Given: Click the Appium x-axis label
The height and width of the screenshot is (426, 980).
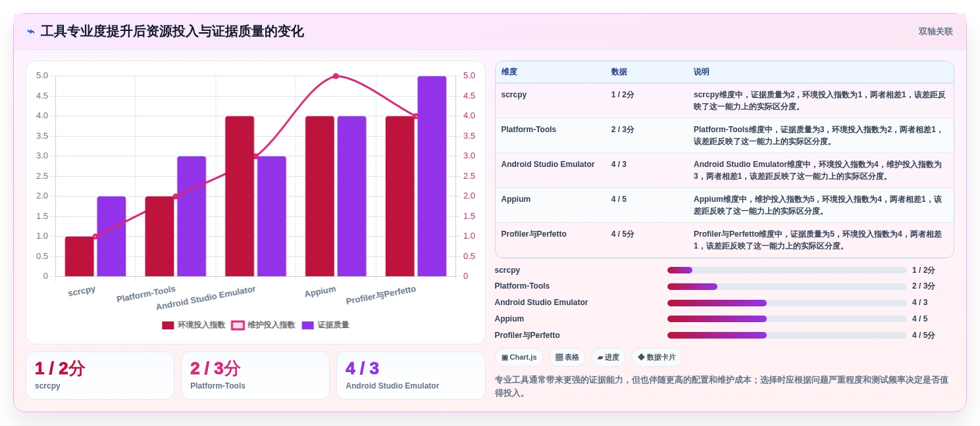Looking at the screenshot, I should (x=321, y=291).
